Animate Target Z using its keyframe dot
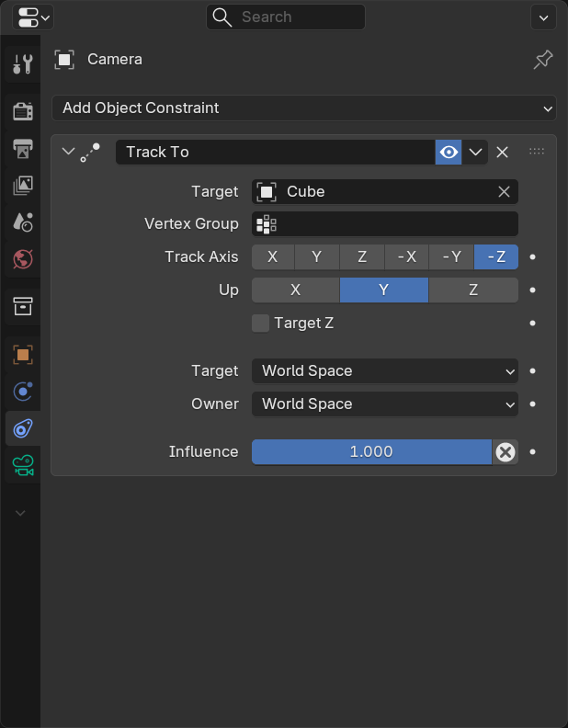The height and width of the screenshot is (728, 568). tap(533, 324)
